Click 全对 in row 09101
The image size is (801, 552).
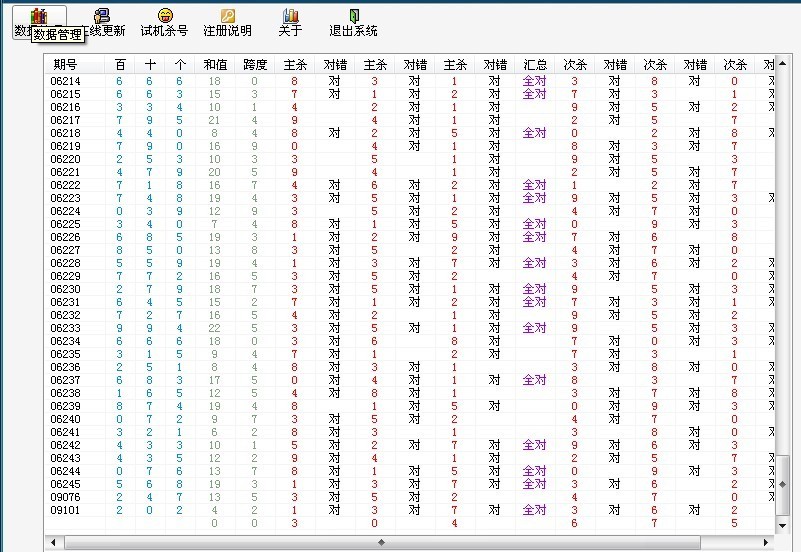535,510
